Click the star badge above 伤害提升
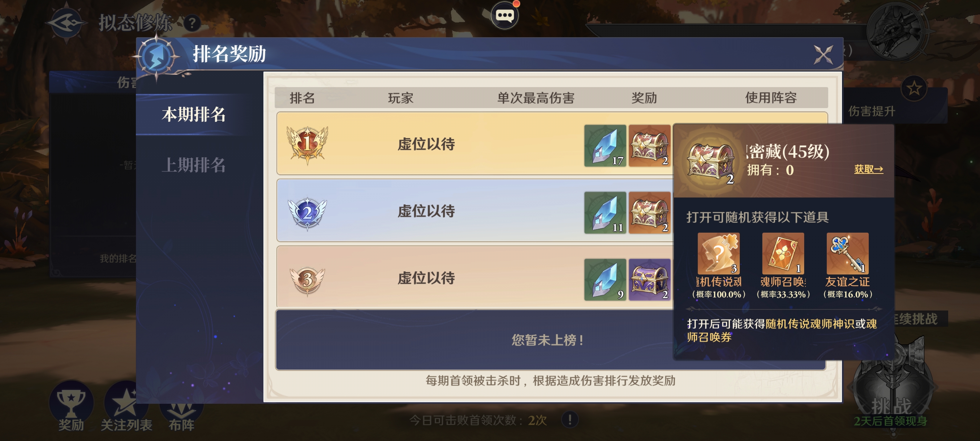 tap(914, 88)
